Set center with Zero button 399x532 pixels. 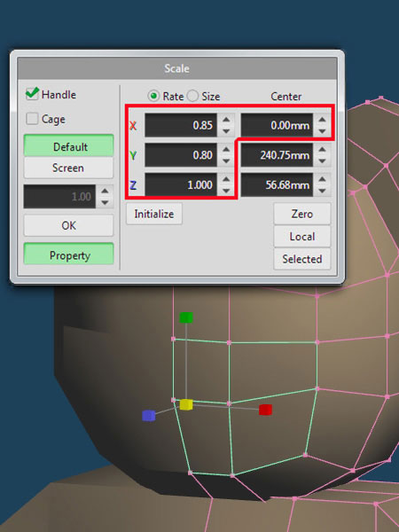pos(302,214)
